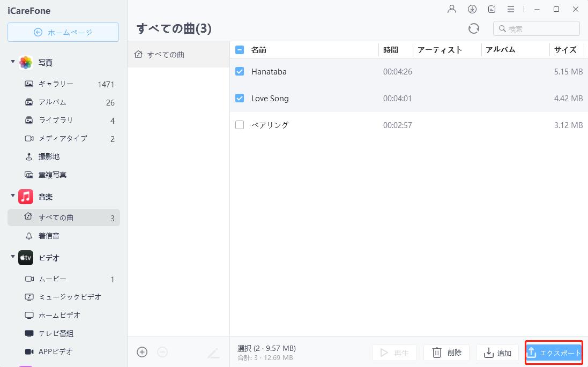Screen dimensions: 588x367
Task: Sort by 時間 column header
Action: (x=390, y=50)
